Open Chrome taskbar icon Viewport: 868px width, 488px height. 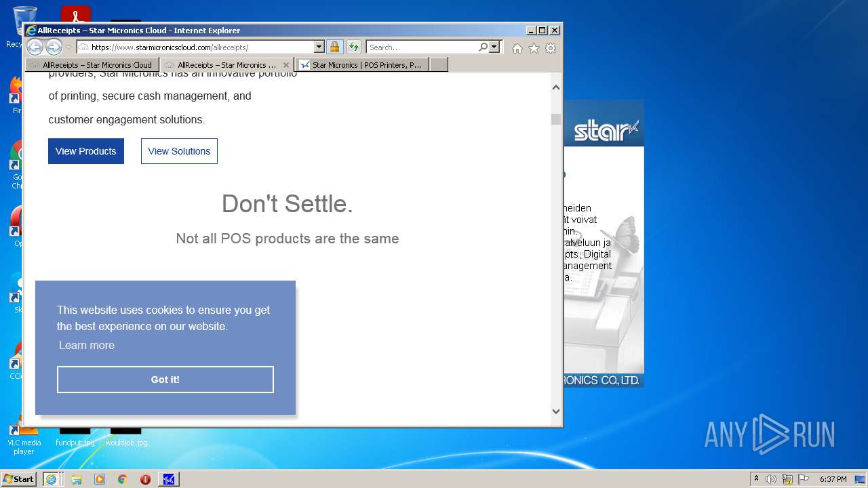point(123,479)
